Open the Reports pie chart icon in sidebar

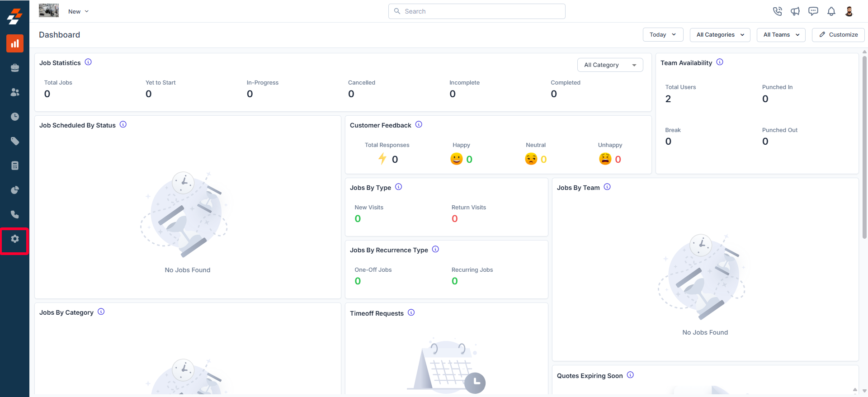pos(15,190)
